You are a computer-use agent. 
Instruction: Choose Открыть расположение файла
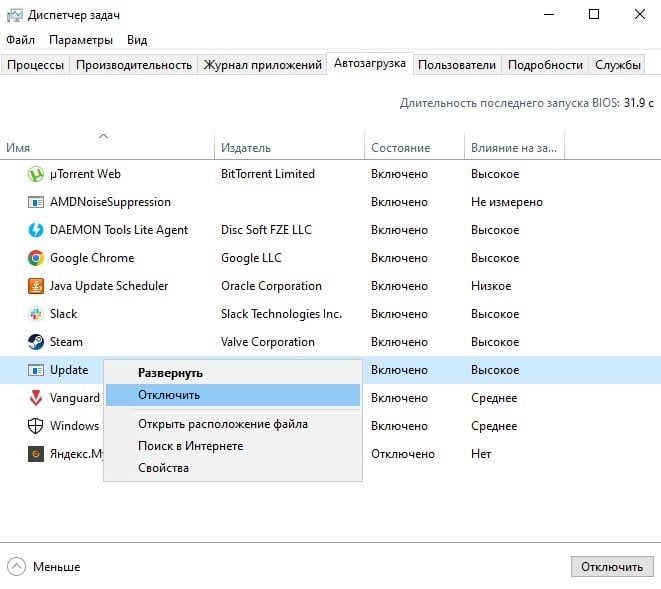pos(233,424)
